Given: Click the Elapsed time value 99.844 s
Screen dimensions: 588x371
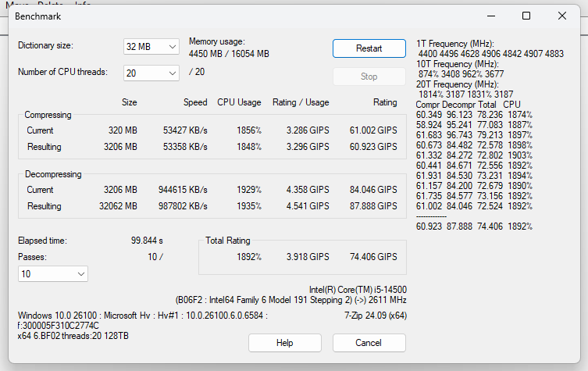Looking at the screenshot, I should (147, 241).
